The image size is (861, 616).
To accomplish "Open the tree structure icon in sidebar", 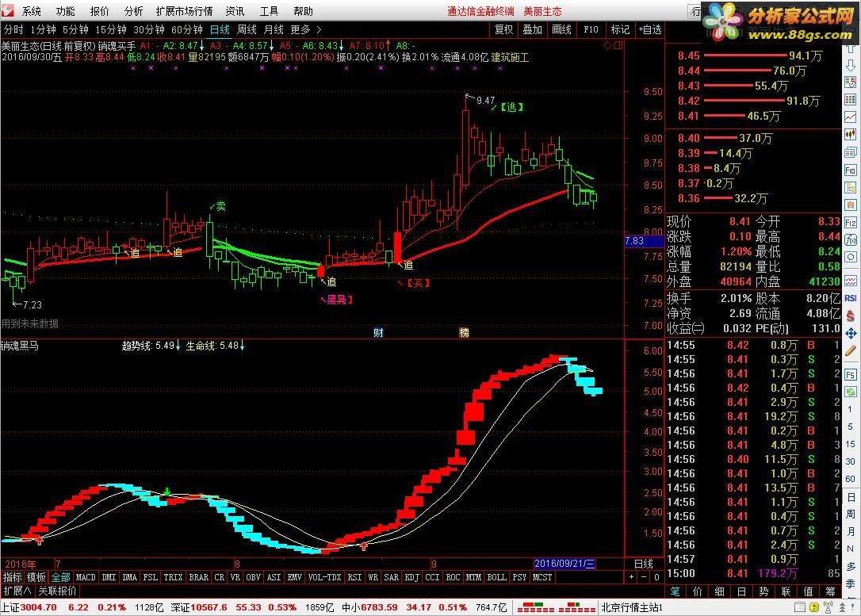I will point(850,188).
